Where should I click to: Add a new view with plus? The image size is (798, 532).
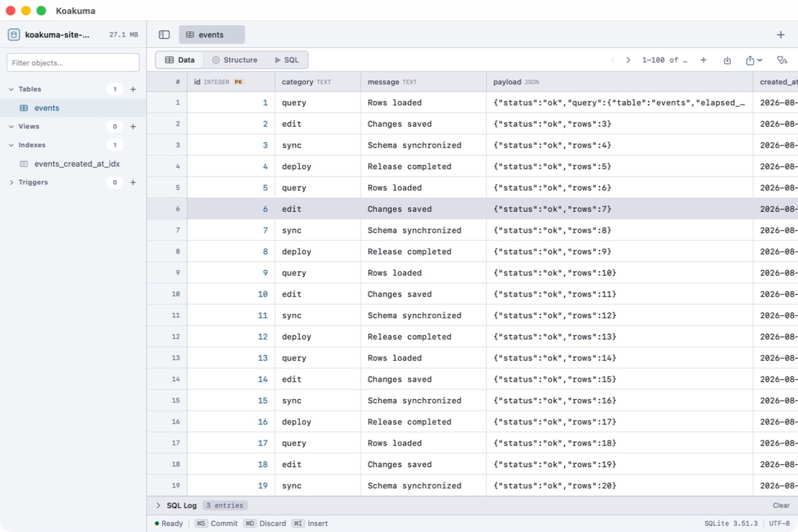(133, 126)
